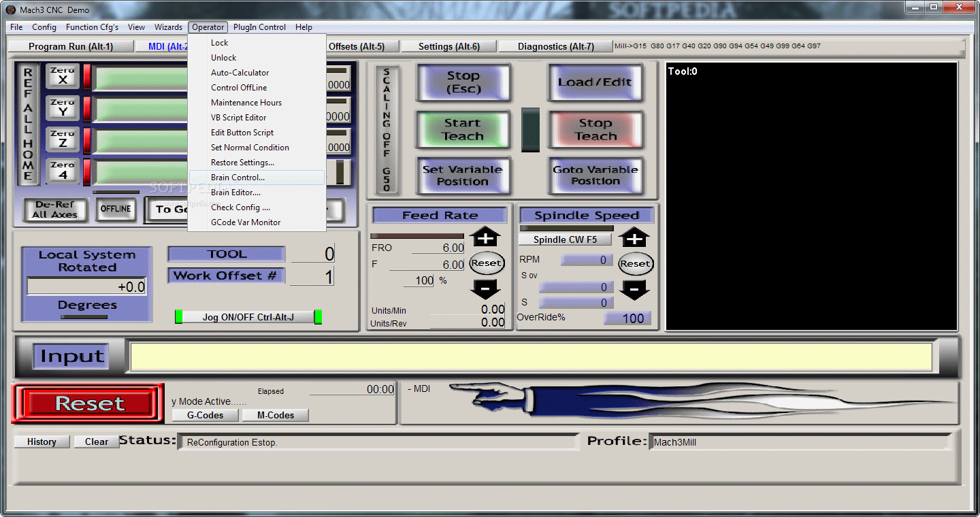Screen dimensions: 980x517
Task: Click the Local System Rotated degrees field
Action: click(x=86, y=287)
